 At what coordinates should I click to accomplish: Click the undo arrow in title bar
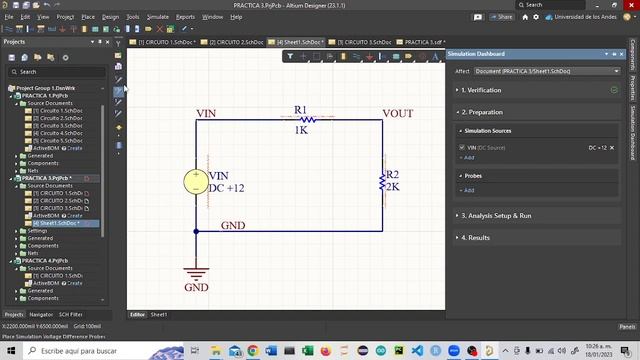47,5
